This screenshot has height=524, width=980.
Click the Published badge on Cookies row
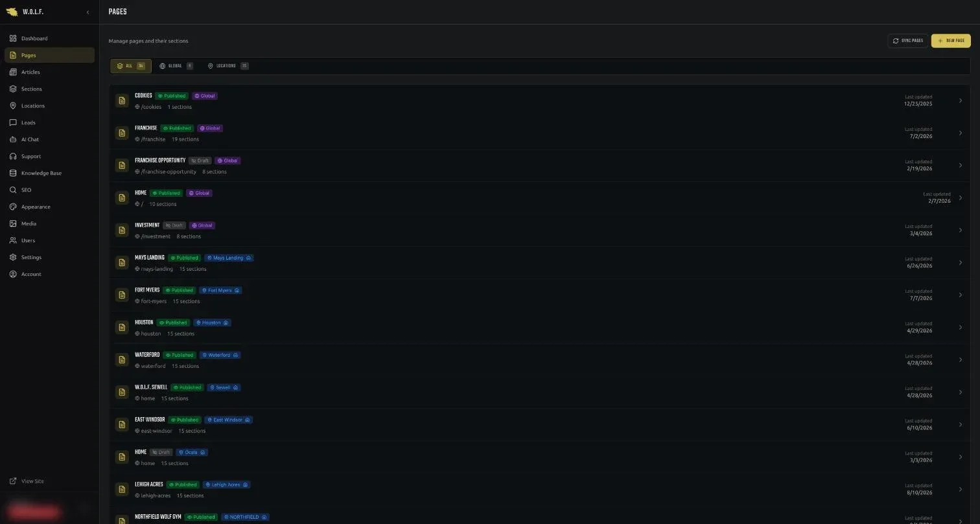[x=172, y=96]
